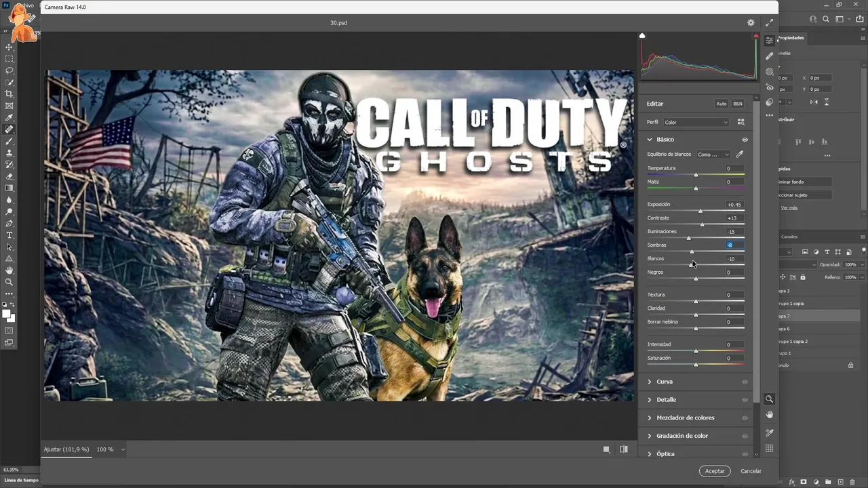Toggle before/after split view
Viewport: 868px width, 488px height.
tap(624, 449)
